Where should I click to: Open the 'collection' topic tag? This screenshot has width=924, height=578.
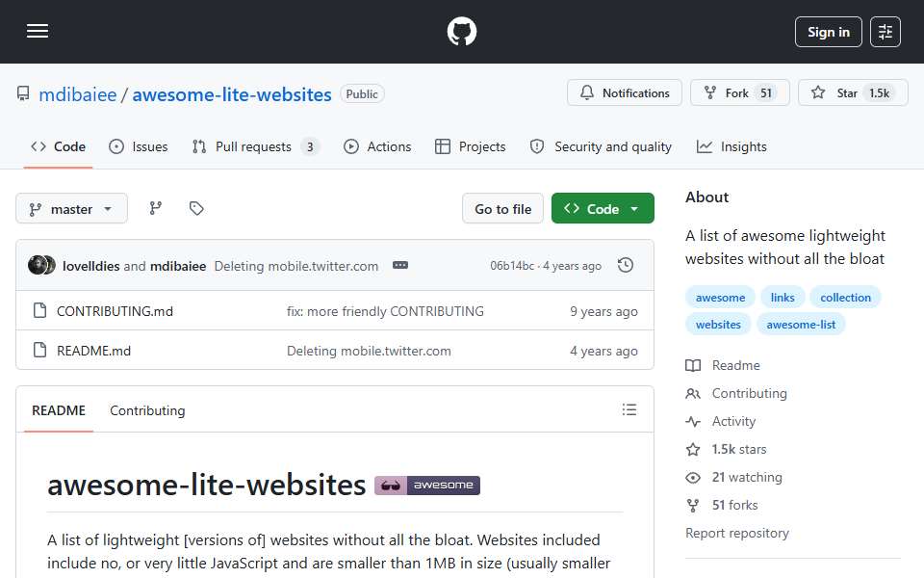coord(845,298)
